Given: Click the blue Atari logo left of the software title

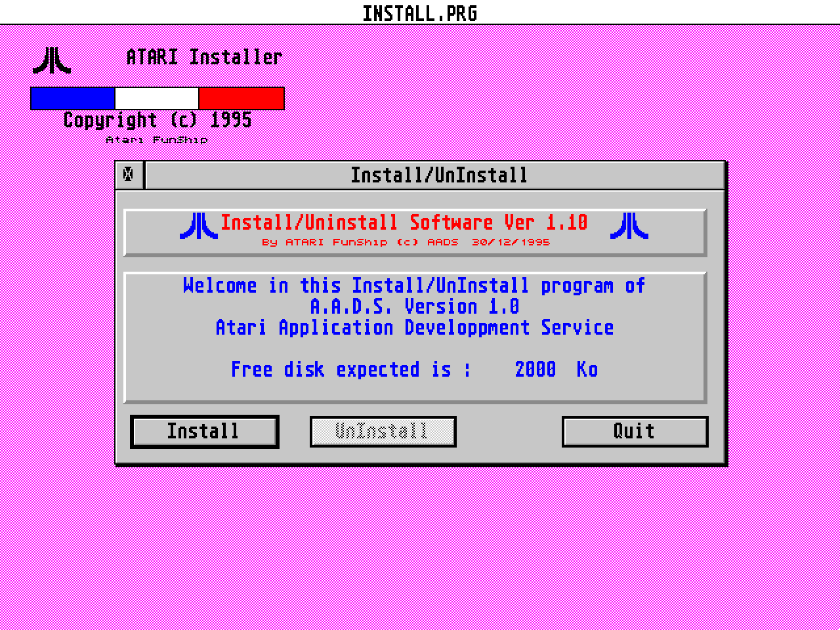Looking at the screenshot, I should point(198,225).
